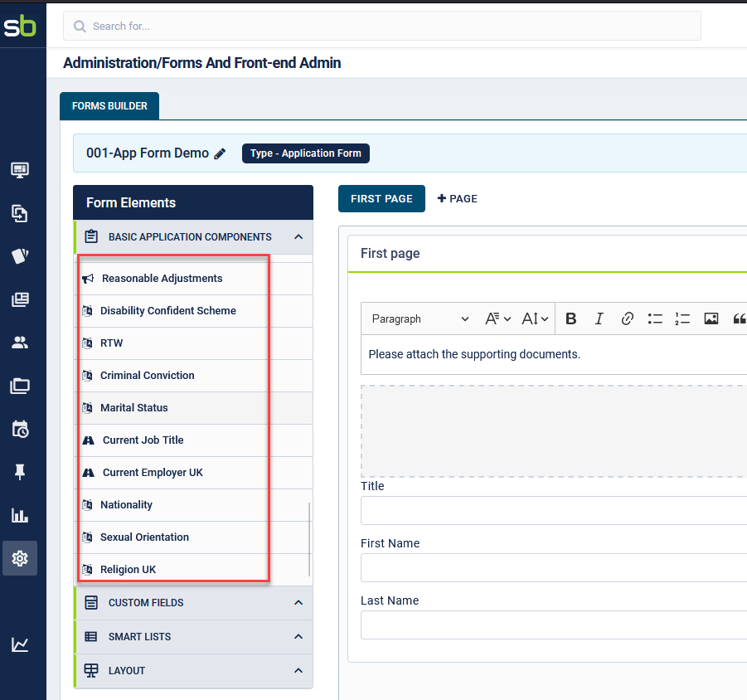This screenshot has height=700, width=747.
Task: Open the document export sidebar icon
Action: click(20, 213)
